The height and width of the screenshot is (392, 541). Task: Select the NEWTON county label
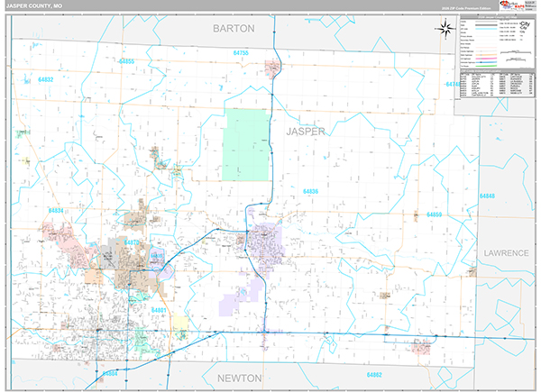(240, 378)
